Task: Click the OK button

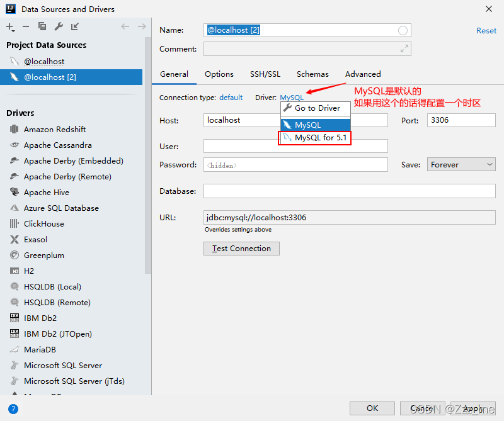Action: click(372, 408)
